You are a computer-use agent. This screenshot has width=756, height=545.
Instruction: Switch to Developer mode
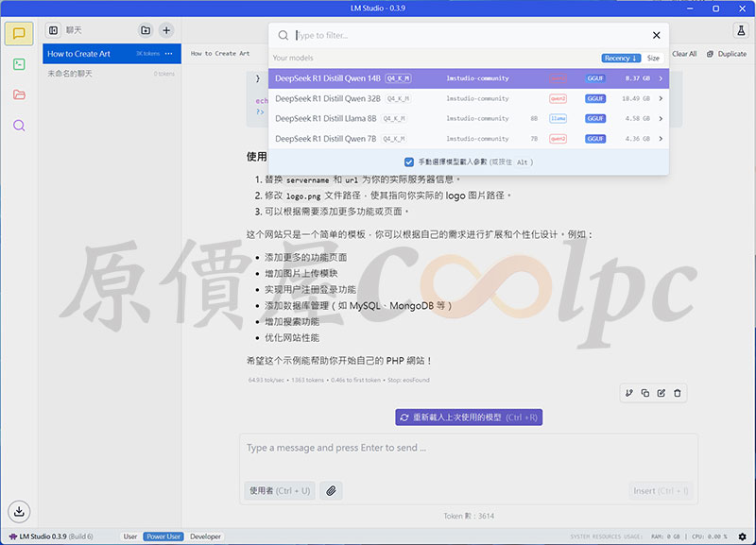pyautogui.click(x=205, y=536)
